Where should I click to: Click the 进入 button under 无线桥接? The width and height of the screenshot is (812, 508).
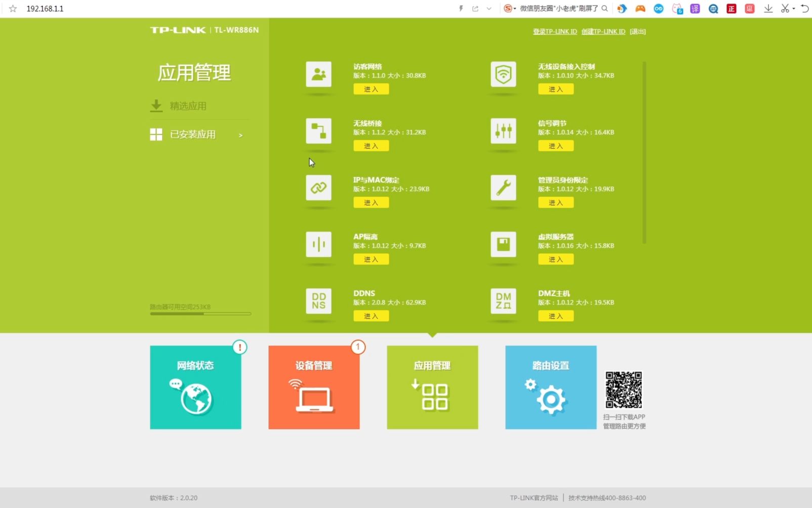[x=371, y=146]
